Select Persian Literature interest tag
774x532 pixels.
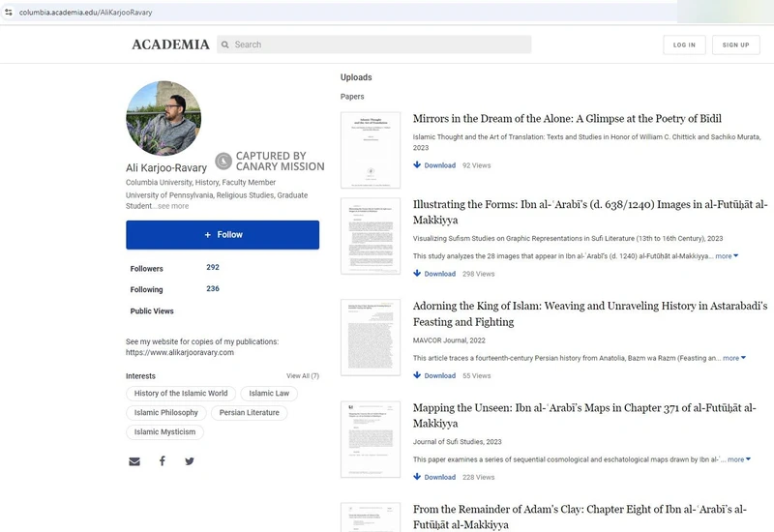point(250,413)
